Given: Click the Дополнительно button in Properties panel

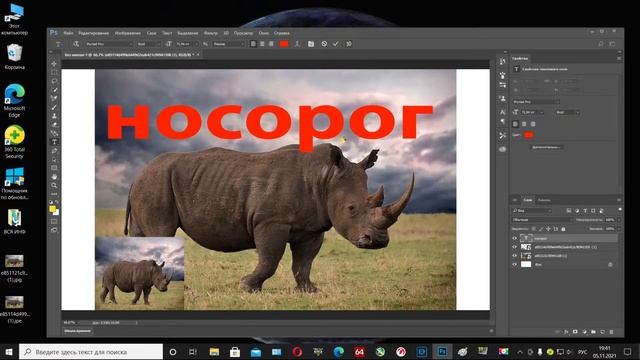Looking at the screenshot, I should point(546,147).
